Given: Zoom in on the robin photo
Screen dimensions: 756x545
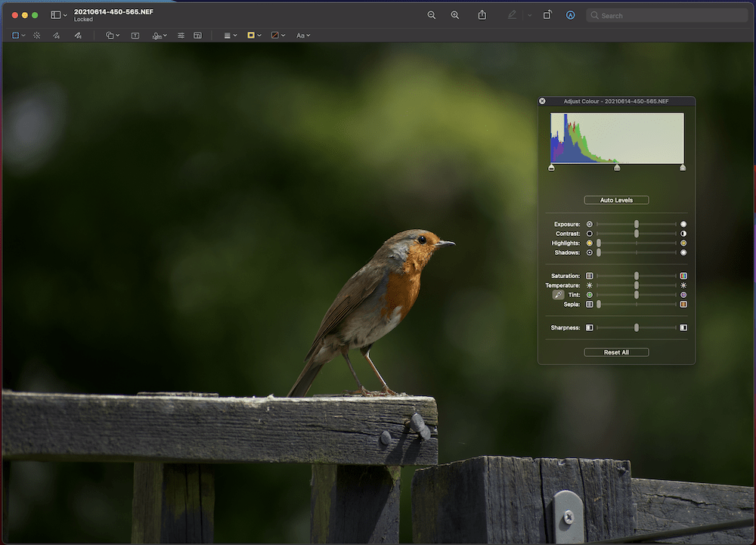Looking at the screenshot, I should click(455, 15).
